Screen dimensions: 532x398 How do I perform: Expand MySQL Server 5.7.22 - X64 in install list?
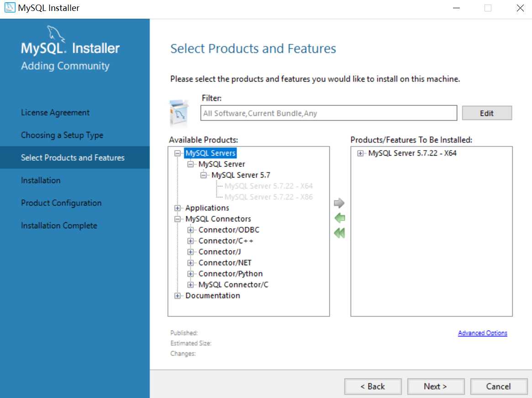360,153
